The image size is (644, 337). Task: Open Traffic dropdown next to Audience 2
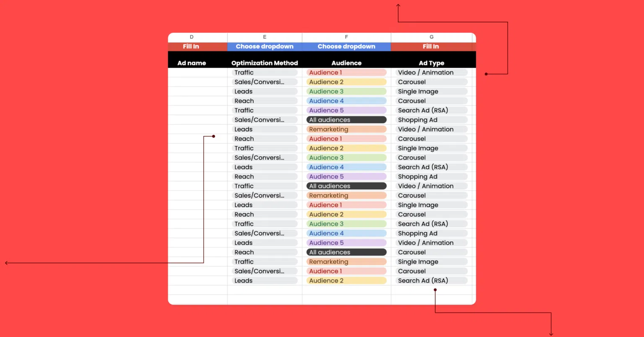tap(265, 148)
